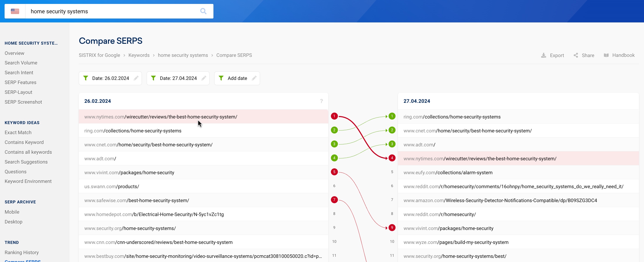Click the Export button label
The width and height of the screenshot is (644, 262).
click(557, 56)
